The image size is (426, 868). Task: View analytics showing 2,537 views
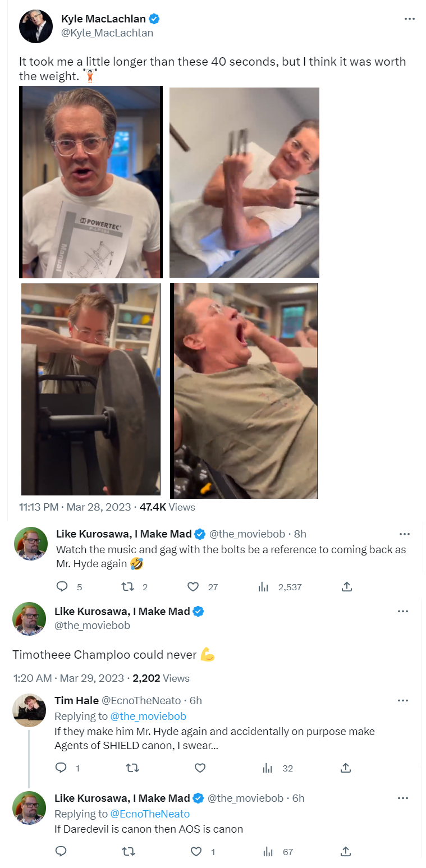pyautogui.click(x=280, y=587)
